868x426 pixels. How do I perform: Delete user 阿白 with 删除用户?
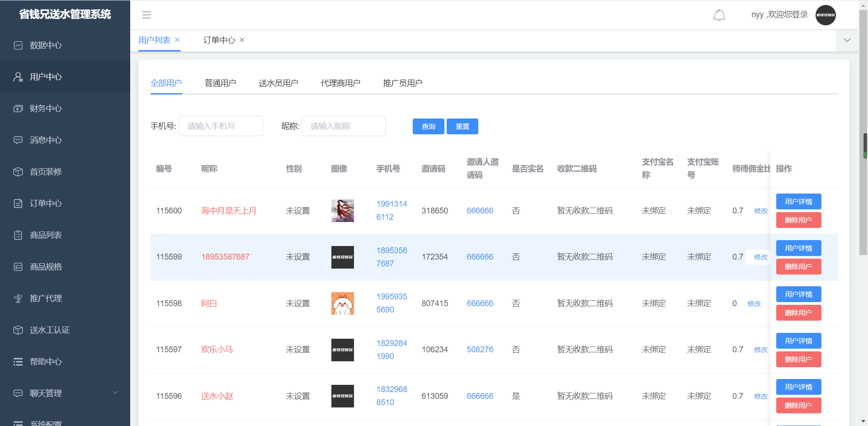(798, 313)
